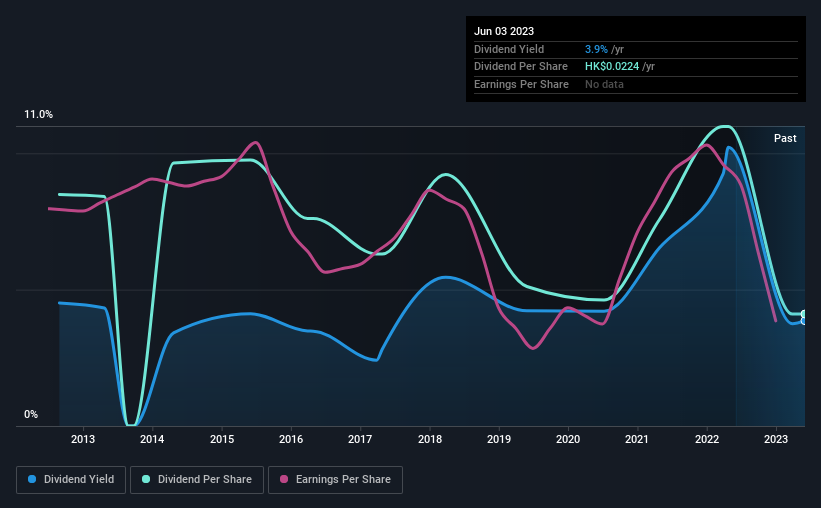
Task: Click the blue Dividend Yield legend dot
Action: tap(32, 479)
